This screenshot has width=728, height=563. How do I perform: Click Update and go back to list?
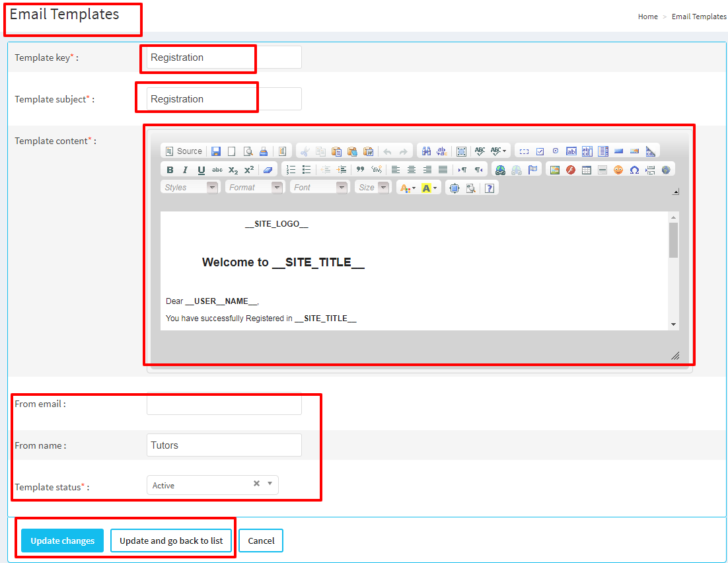(x=171, y=541)
